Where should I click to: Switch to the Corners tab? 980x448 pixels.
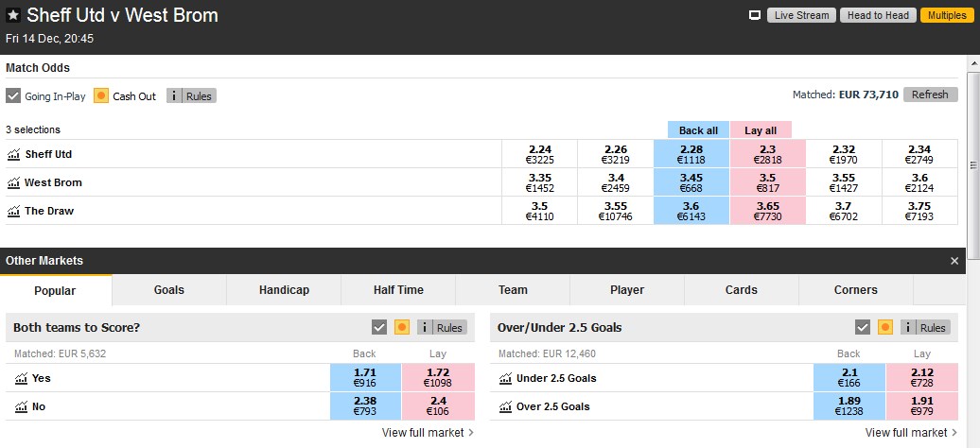point(856,290)
